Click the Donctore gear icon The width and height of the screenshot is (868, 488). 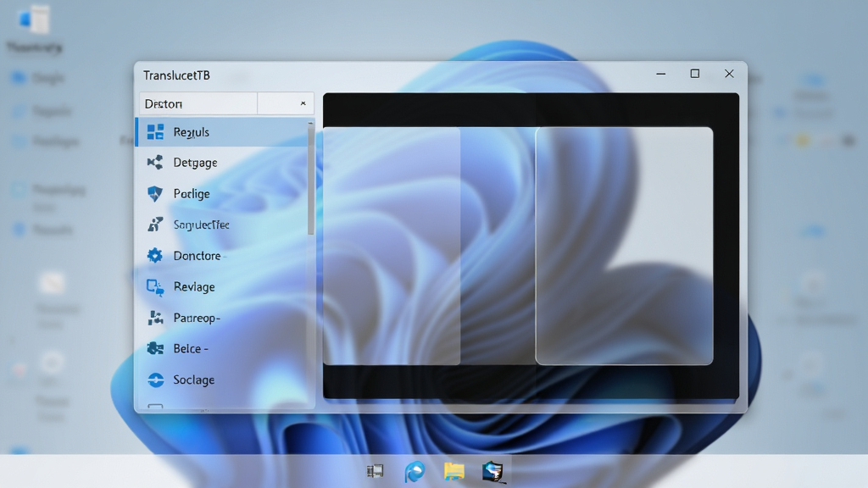[x=155, y=255]
